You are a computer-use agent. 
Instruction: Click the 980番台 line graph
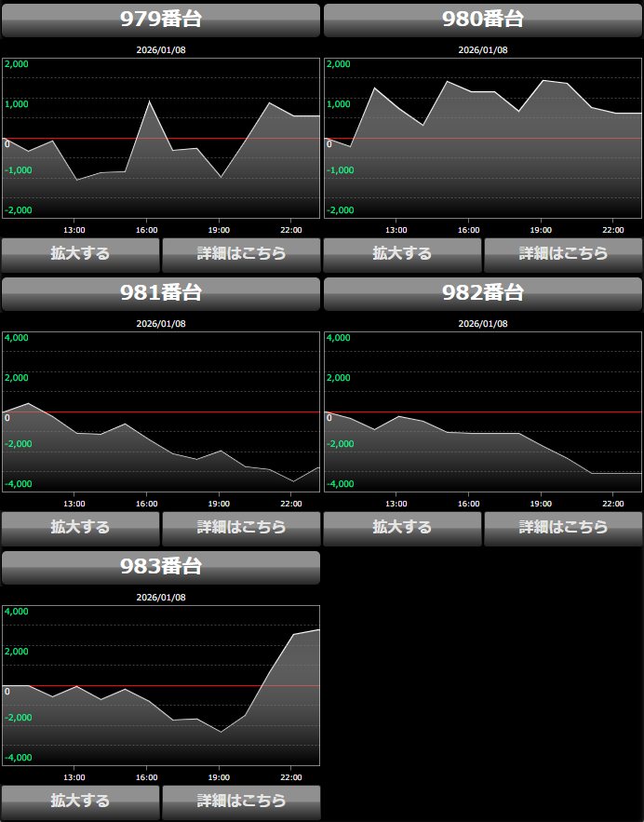[483, 138]
